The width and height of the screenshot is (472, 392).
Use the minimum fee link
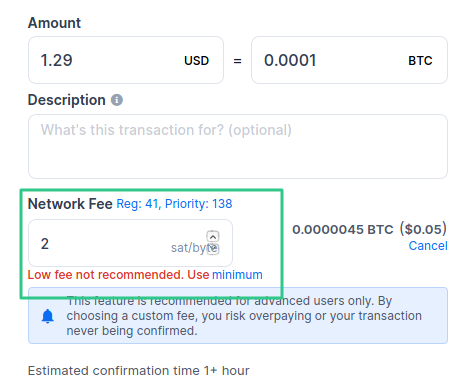(237, 275)
